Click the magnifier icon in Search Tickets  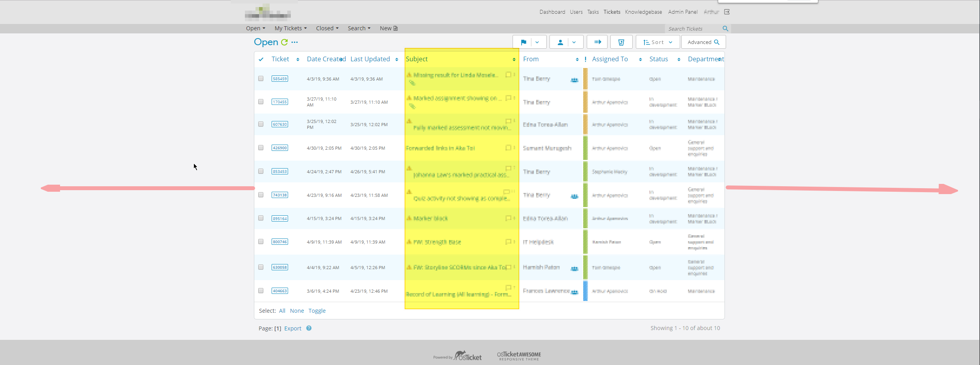pos(725,29)
